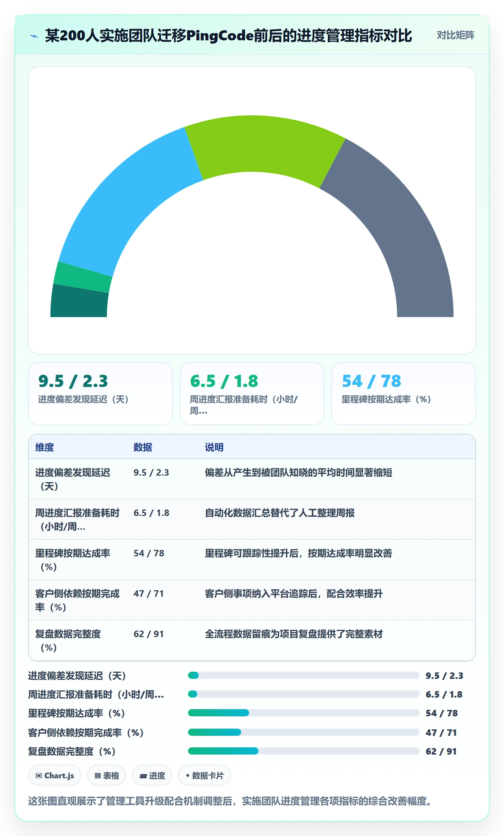Click the bar icon in 进度 chip
The width and height of the screenshot is (504, 836).
point(143,776)
